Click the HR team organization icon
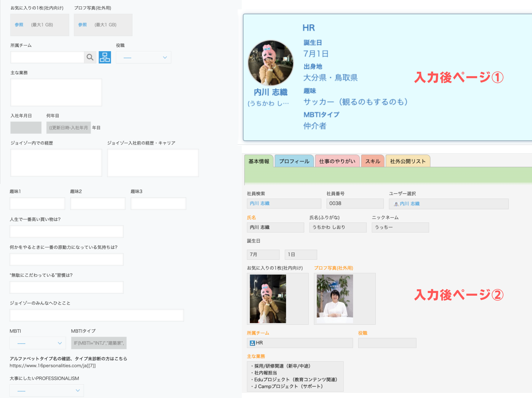The image size is (532, 398). pos(252,343)
